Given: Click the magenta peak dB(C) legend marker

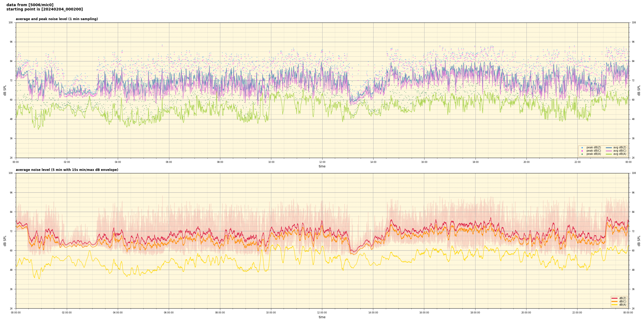Looking at the screenshot, I should (582, 151).
